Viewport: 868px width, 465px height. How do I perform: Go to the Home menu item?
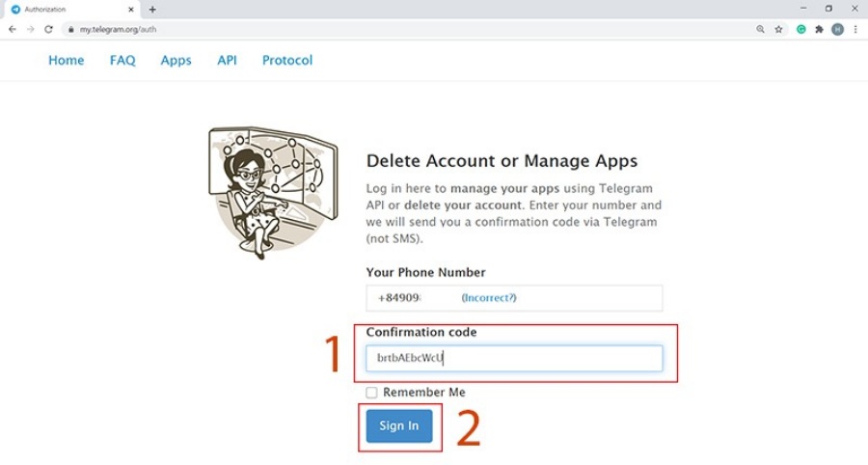pyautogui.click(x=67, y=60)
